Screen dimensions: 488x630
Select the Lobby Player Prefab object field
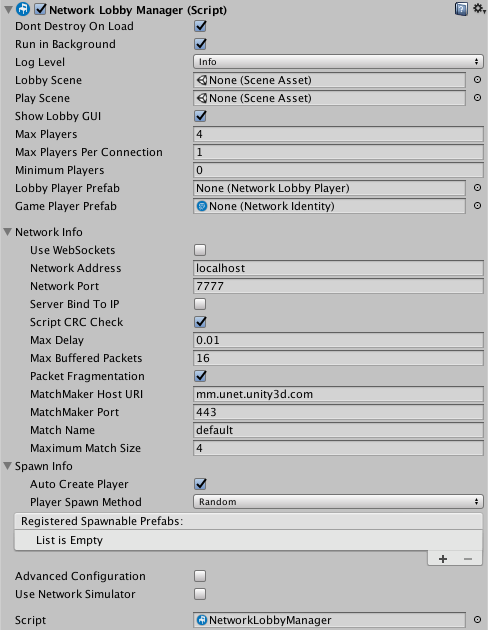[329, 188]
